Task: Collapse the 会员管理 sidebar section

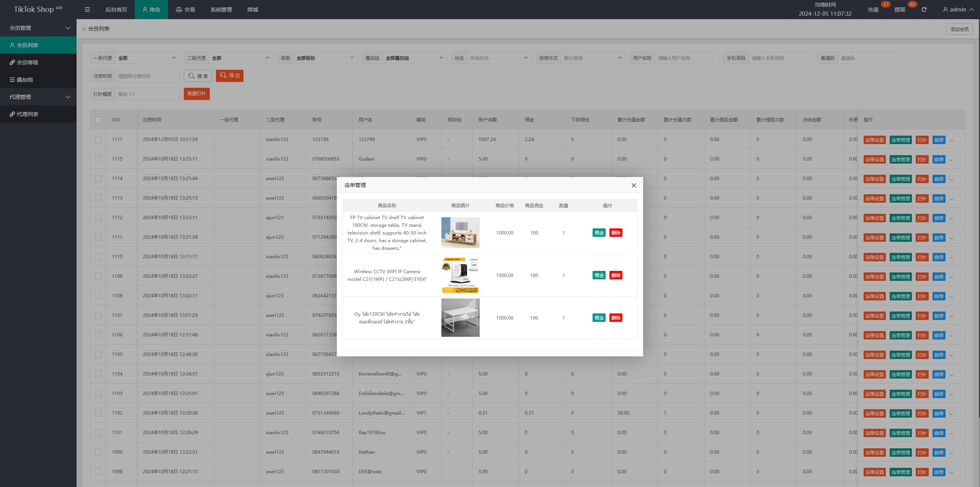Action: 38,28
